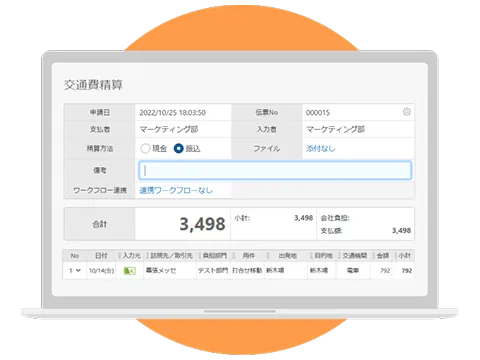Click the large 合計 total 3,498
Screen dimensions: 480x360
click(x=202, y=224)
